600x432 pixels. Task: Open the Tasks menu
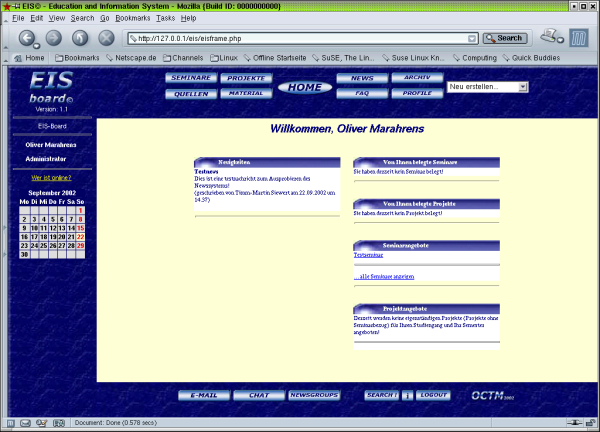point(165,18)
